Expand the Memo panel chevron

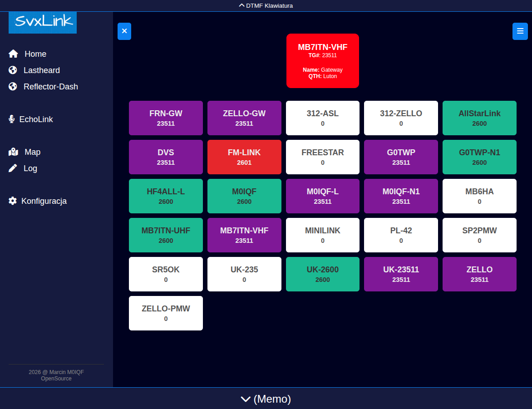[246, 399]
